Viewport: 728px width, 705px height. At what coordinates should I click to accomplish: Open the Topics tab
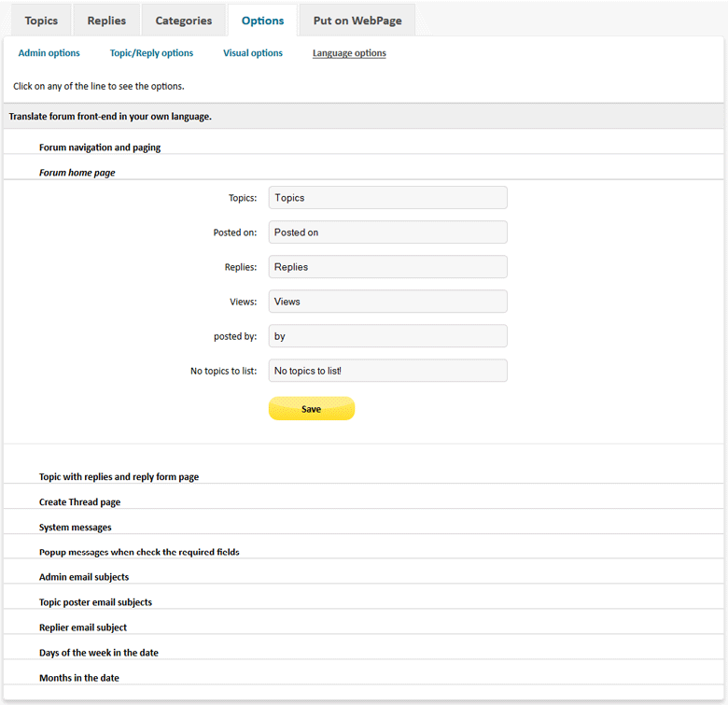point(41,21)
